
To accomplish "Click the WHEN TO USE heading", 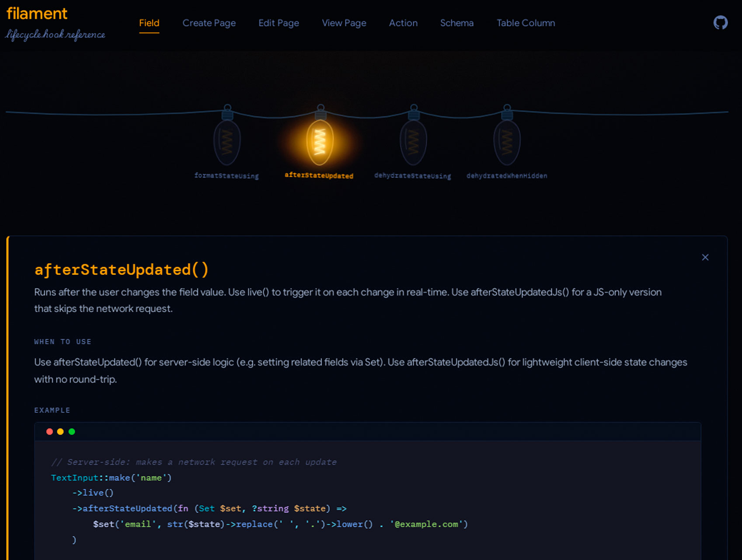I will point(63,342).
